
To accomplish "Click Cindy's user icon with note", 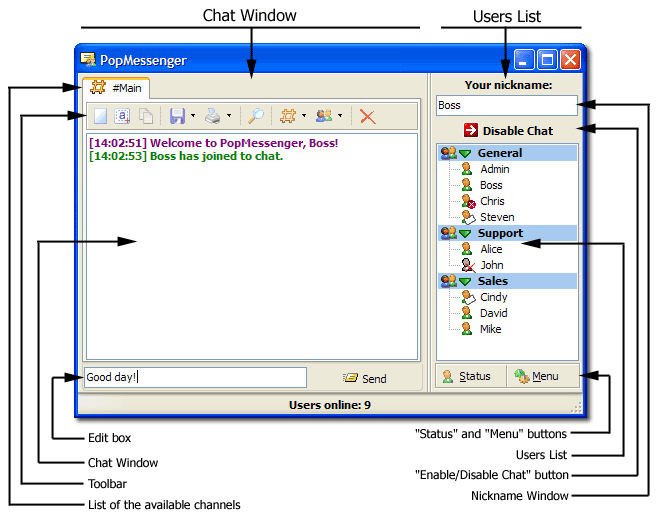I will (x=468, y=297).
